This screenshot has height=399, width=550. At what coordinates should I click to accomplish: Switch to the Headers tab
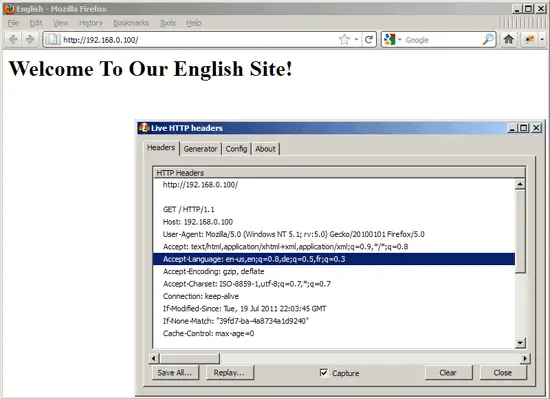tap(161, 148)
